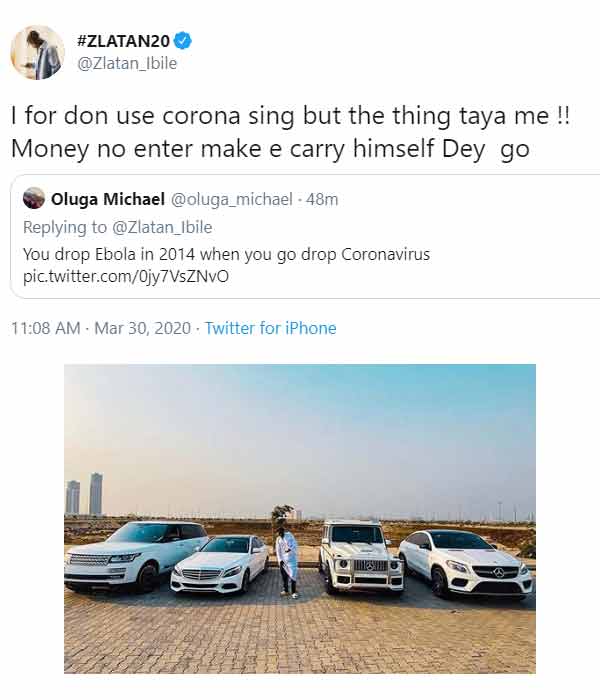Click the #ZLATAN20 display name
Image resolution: width=600 pixels, height=700 pixels.
pyautogui.click(x=123, y=41)
